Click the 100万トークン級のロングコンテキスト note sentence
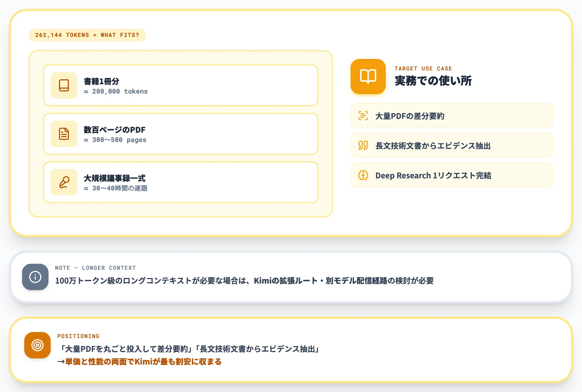This screenshot has height=392, width=582. pyautogui.click(x=244, y=281)
